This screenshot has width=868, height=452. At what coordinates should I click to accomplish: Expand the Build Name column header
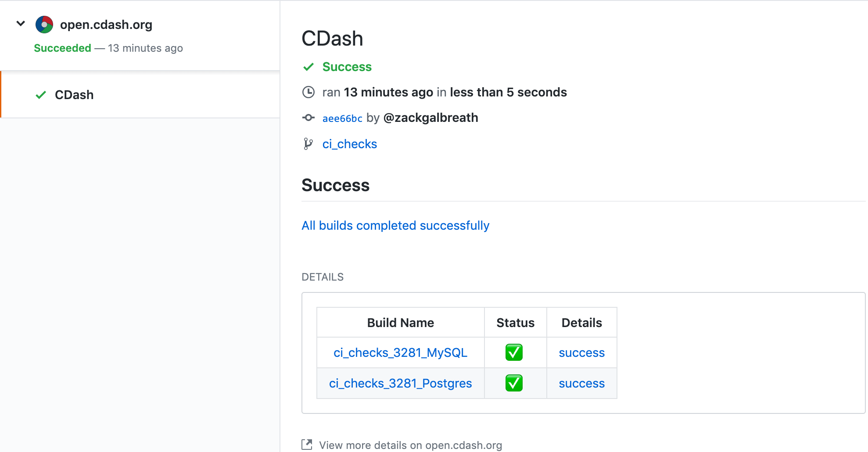click(400, 322)
